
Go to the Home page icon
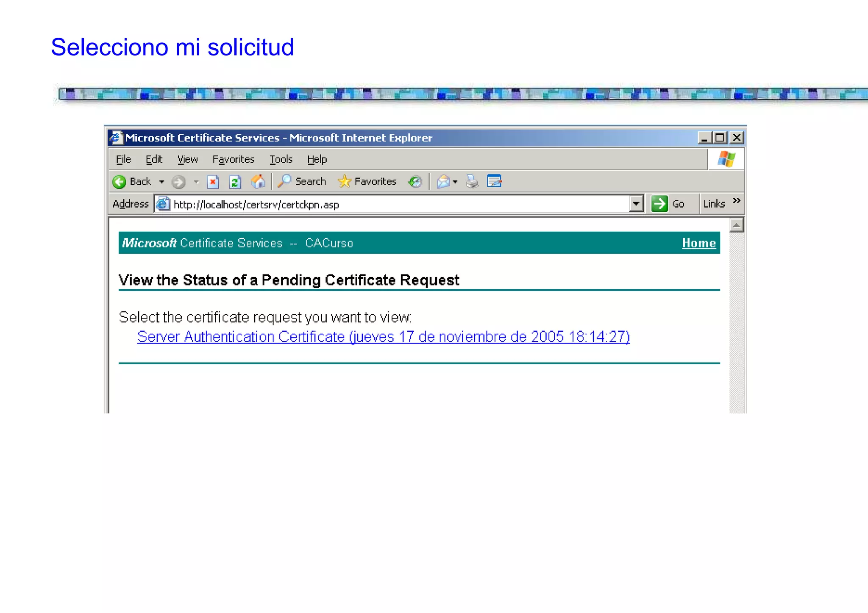pos(258,182)
